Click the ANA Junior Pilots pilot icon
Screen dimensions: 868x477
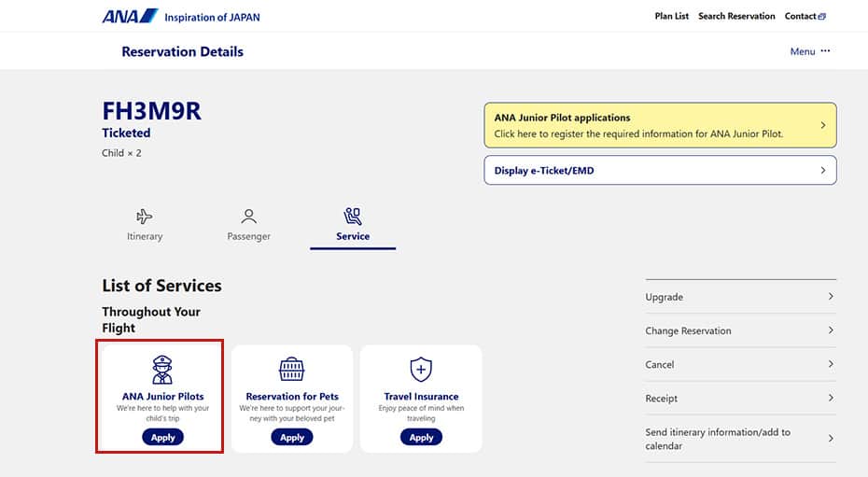[x=162, y=369]
